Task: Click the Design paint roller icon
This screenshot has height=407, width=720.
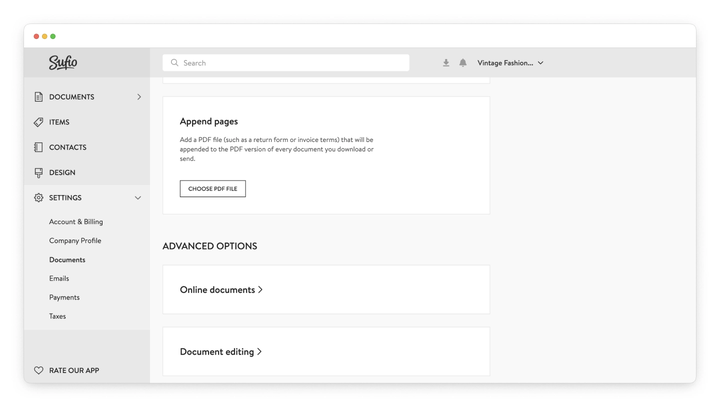Action: (39, 173)
